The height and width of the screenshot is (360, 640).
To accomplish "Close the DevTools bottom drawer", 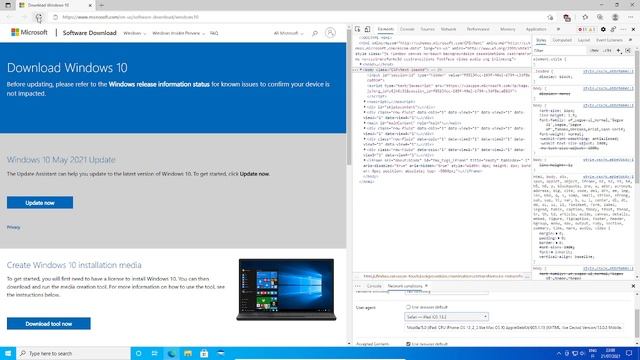I will 633,286.
